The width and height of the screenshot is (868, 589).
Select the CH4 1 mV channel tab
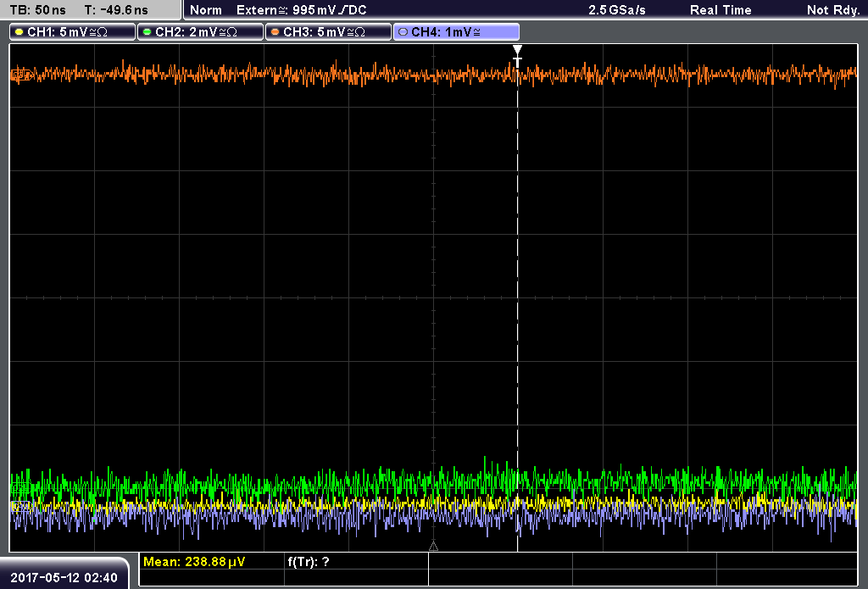click(x=456, y=32)
